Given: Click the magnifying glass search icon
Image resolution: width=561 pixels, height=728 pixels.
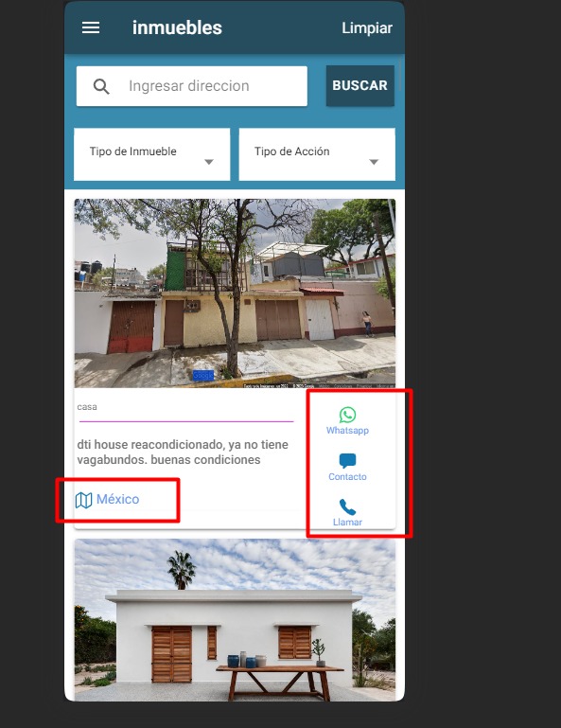Looking at the screenshot, I should point(101,86).
